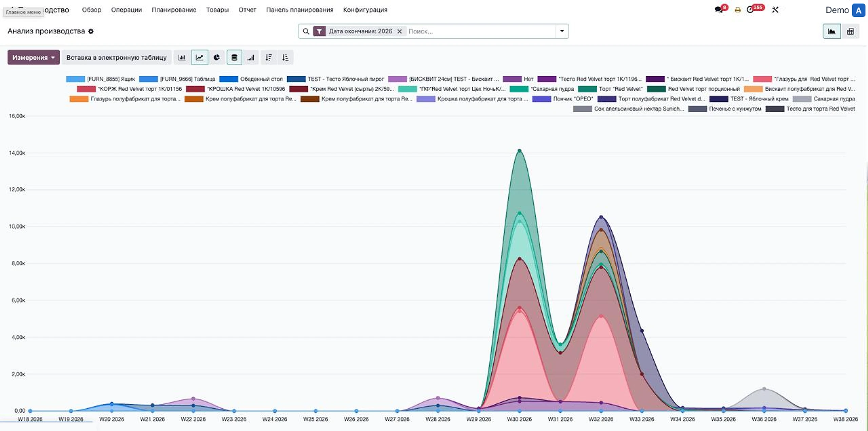Open the debug tools icon
Screen dimensions: 868x431
[x=775, y=10]
